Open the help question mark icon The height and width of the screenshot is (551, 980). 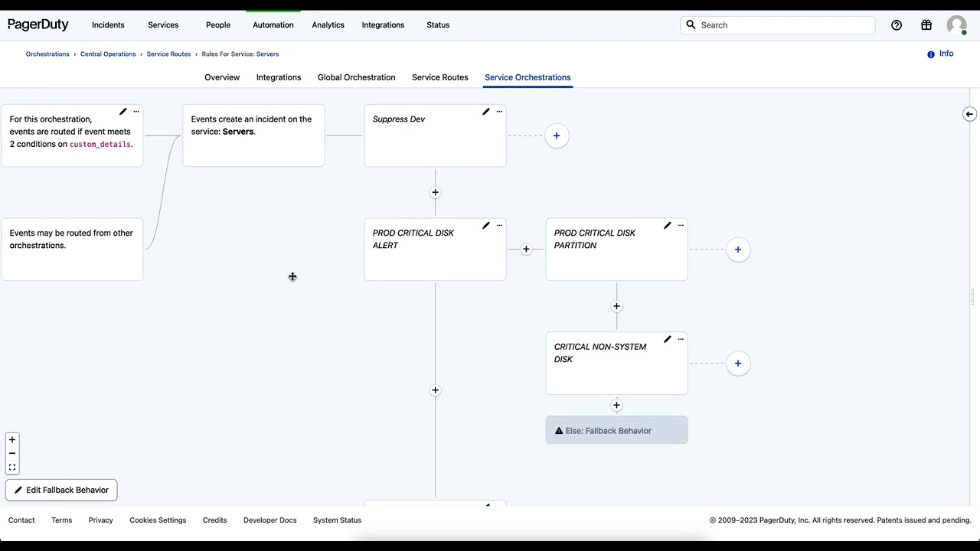pyautogui.click(x=897, y=25)
